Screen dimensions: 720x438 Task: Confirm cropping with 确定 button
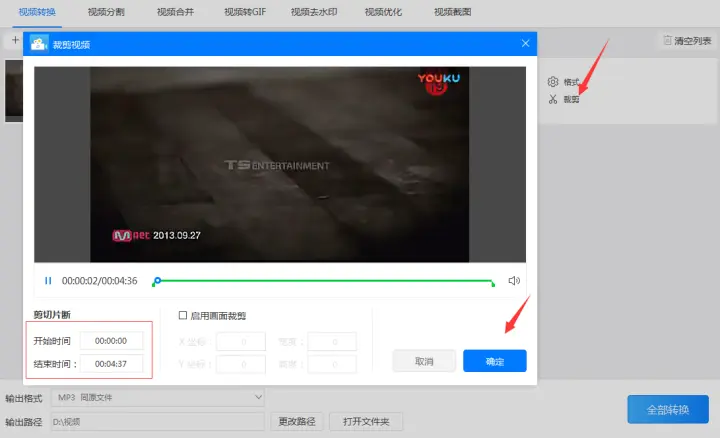(495, 361)
